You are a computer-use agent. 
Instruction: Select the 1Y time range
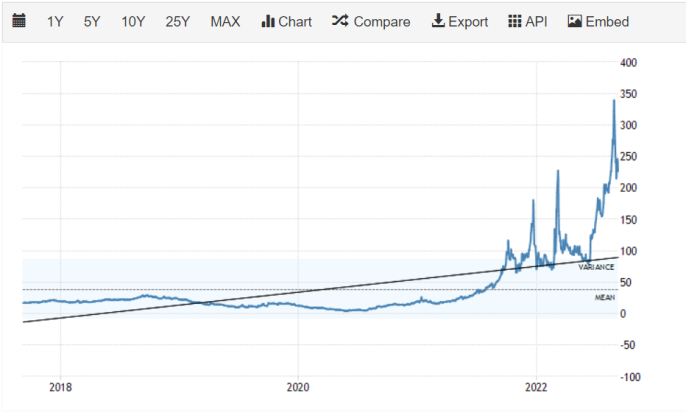[x=58, y=21]
